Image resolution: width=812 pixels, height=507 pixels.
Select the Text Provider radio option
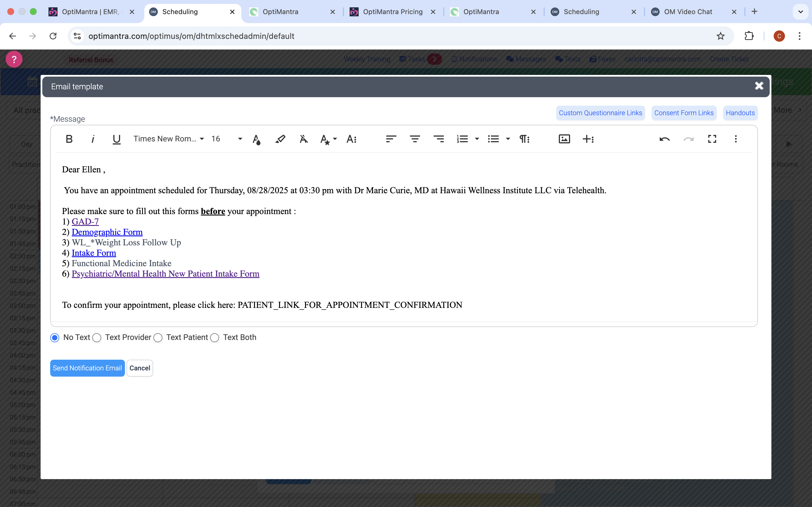[x=97, y=338]
